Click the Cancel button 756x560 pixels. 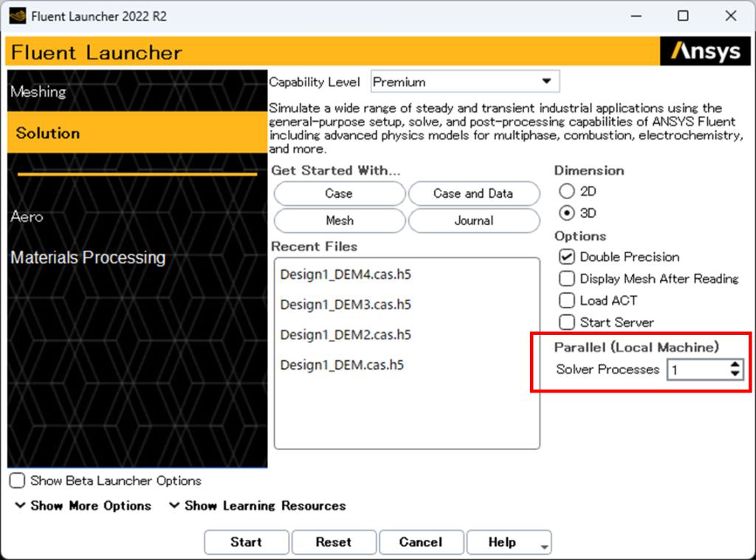[421, 542]
